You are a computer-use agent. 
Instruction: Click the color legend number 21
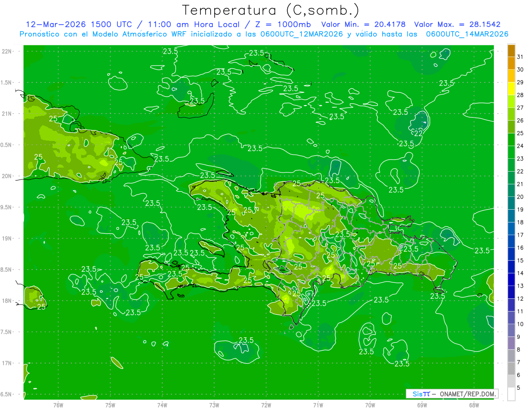520,184
